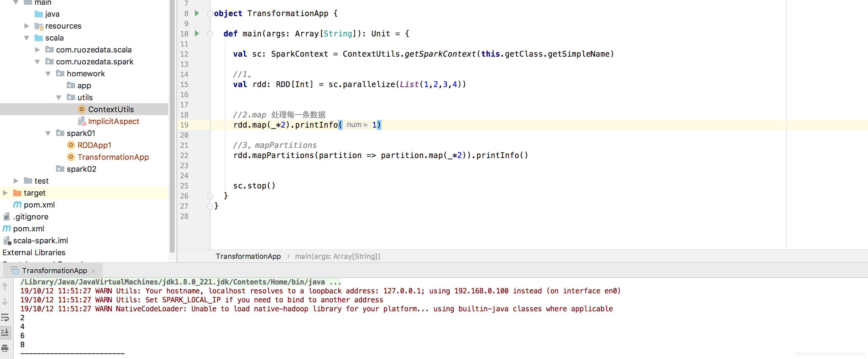This screenshot has height=359, width=868.
Task: Expand the resources folder
Action: [27, 26]
